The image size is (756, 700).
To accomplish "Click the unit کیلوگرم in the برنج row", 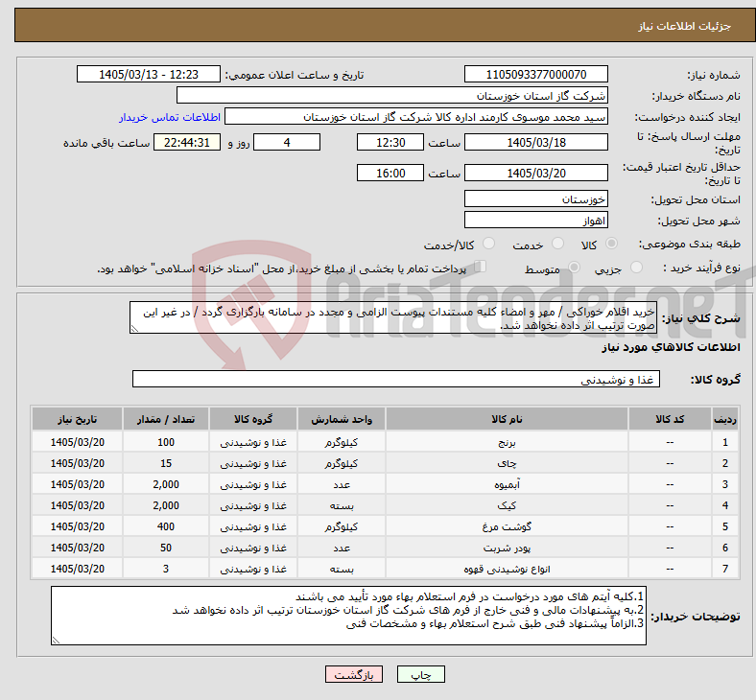I will point(342,442).
